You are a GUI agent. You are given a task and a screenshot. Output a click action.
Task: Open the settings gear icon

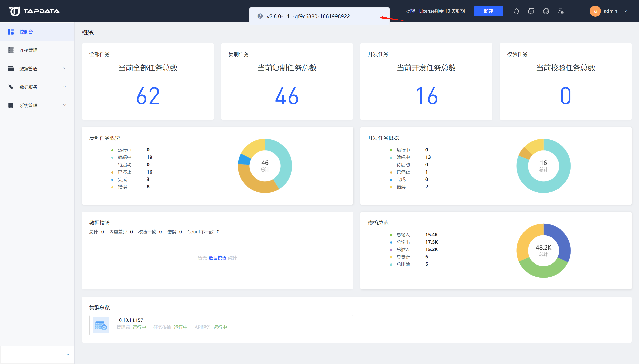click(546, 11)
